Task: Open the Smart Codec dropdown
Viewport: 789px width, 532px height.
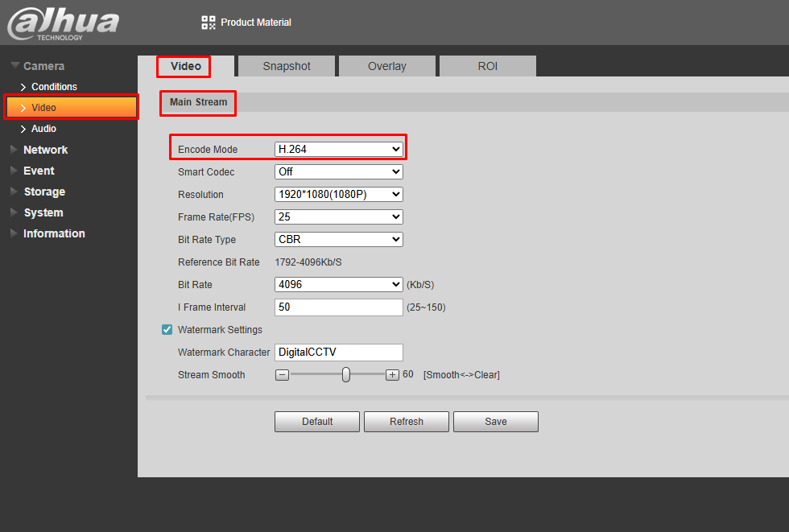Action: [x=338, y=172]
